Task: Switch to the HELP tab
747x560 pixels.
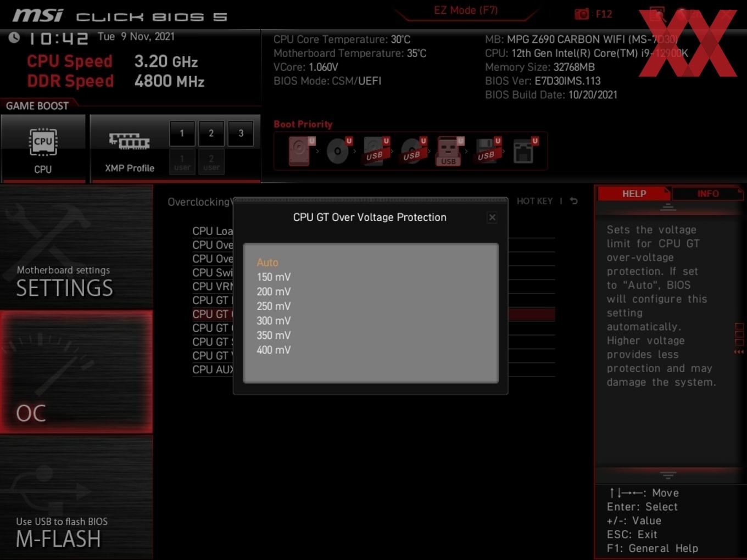Action: point(634,194)
